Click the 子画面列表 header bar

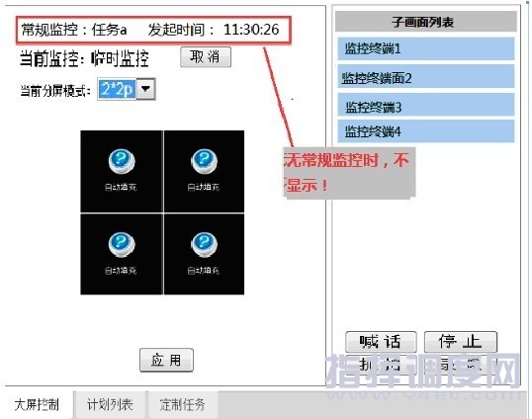click(426, 22)
